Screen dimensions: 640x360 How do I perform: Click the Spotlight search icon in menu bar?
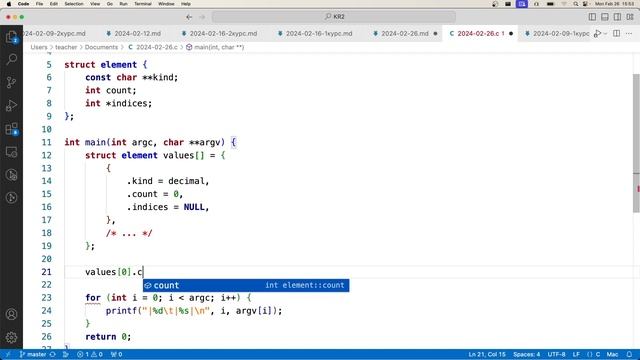click(576, 4)
